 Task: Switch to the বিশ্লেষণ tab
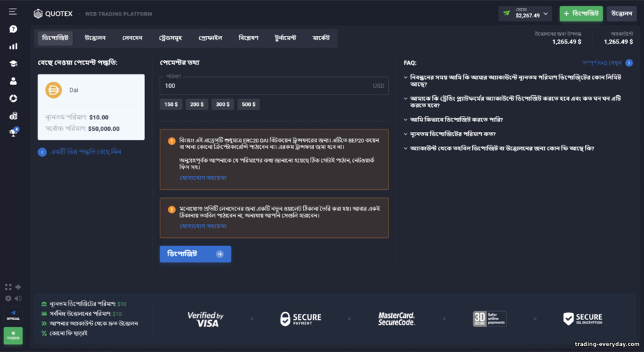pyautogui.click(x=248, y=38)
